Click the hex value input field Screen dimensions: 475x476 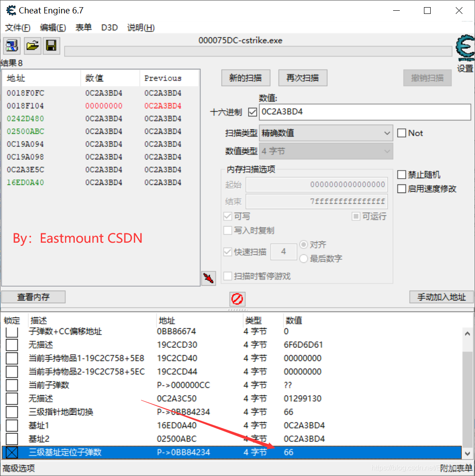click(x=365, y=112)
